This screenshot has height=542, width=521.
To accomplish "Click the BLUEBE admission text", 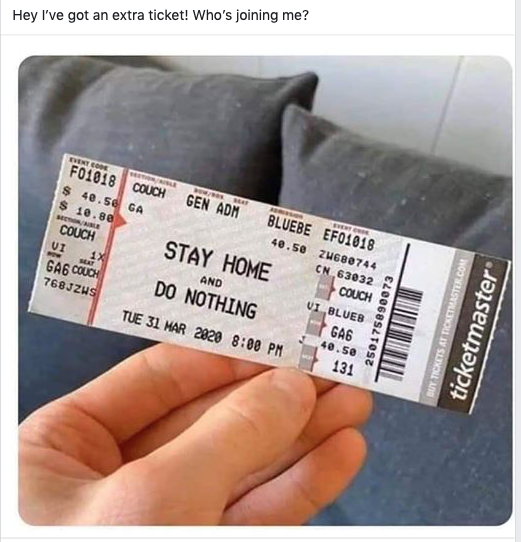I will click(289, 225).
